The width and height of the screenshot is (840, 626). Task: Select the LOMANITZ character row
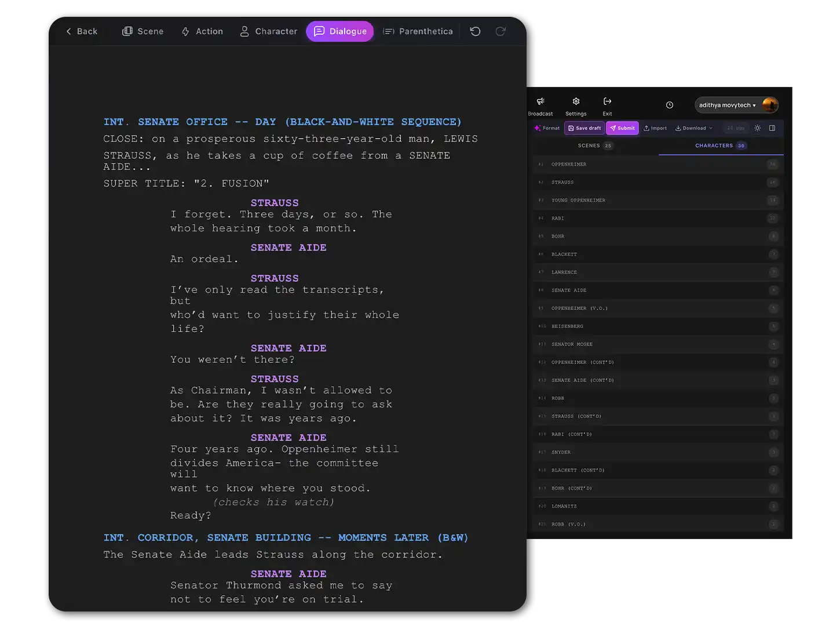click(x=658, y=506)
